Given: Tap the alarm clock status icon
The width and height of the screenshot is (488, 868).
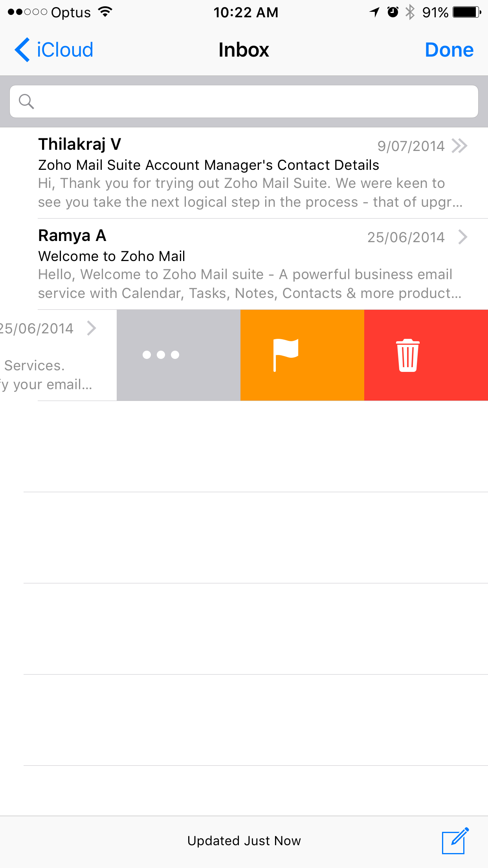Looking at the screenshot, I should click(x=393, y=12).
